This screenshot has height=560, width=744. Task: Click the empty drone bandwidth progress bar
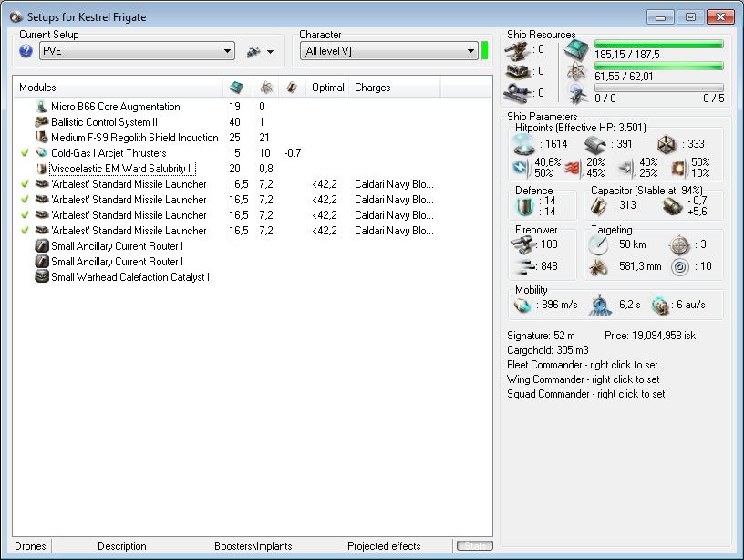[658, 88]
